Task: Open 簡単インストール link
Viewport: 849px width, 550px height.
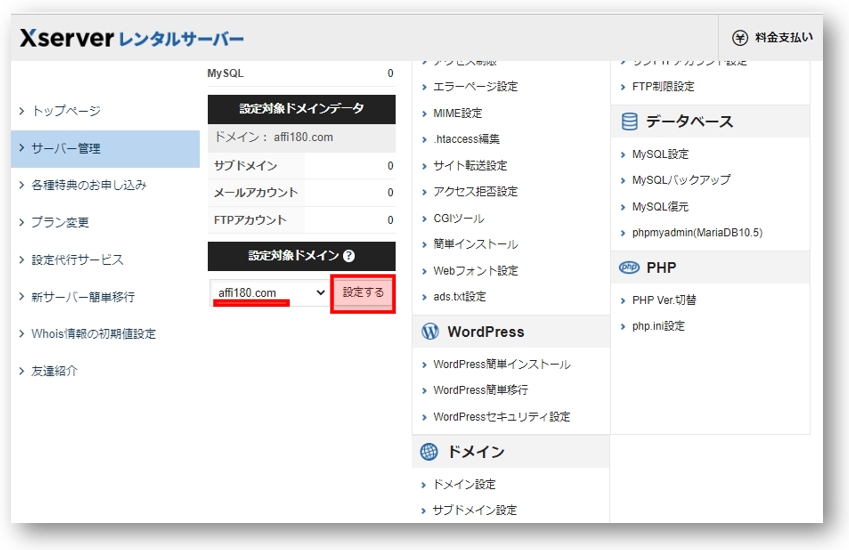Action: pos(475,244)
